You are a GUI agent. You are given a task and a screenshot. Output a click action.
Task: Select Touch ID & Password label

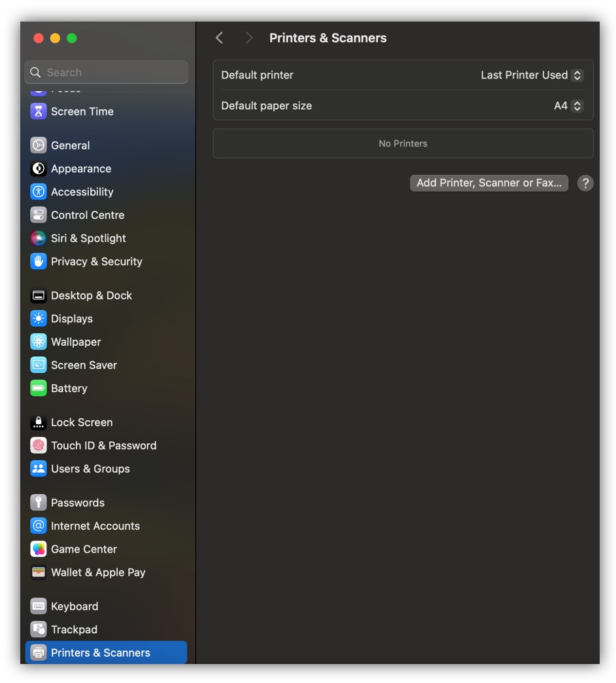(104, 446)
